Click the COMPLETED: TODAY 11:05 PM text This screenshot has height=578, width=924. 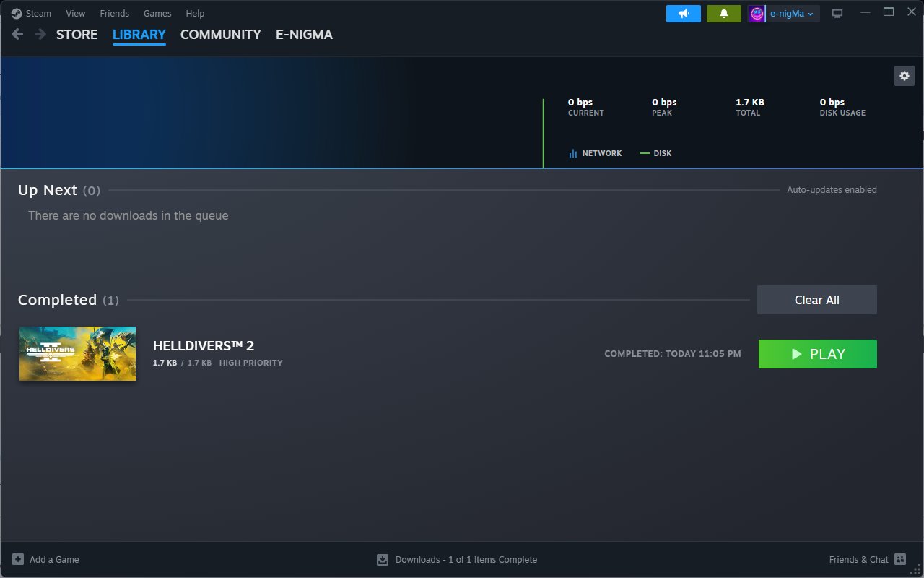click(x=673, y=354)
